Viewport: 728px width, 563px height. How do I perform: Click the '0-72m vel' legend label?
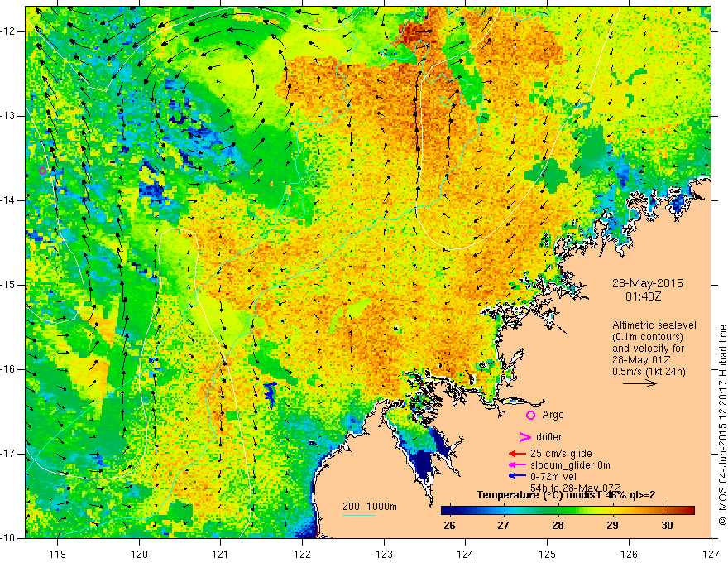(x=553, y=477)
